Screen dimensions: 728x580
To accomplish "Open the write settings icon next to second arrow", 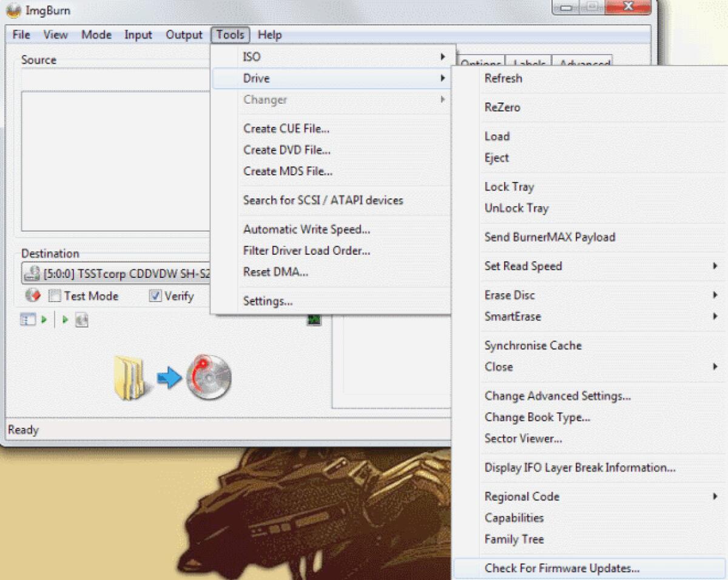I will point(82,320).
